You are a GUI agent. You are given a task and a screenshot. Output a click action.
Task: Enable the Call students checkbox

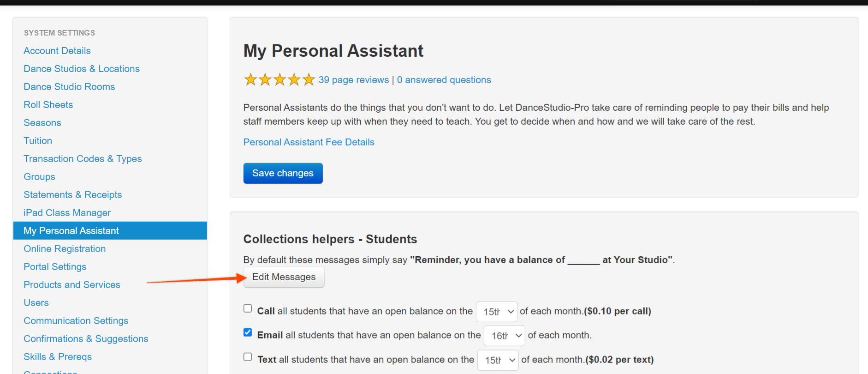click(x=248, y=308)
